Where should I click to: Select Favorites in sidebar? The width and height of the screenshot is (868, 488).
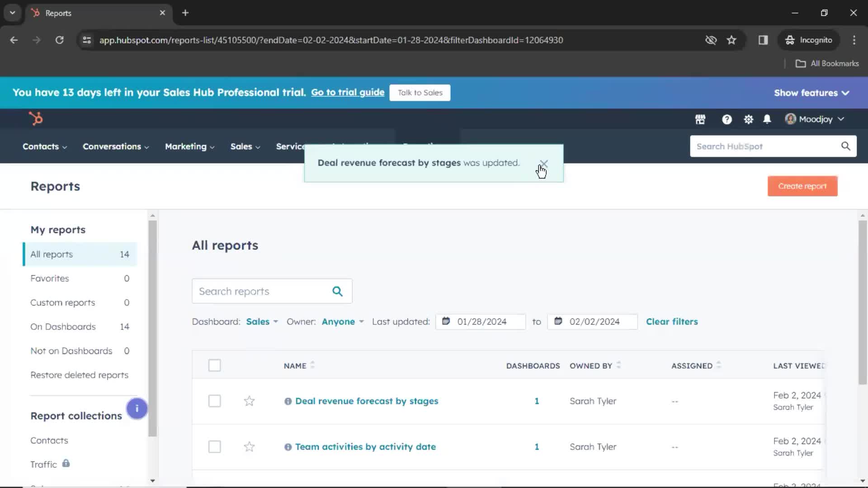click(x=80, y=278)
